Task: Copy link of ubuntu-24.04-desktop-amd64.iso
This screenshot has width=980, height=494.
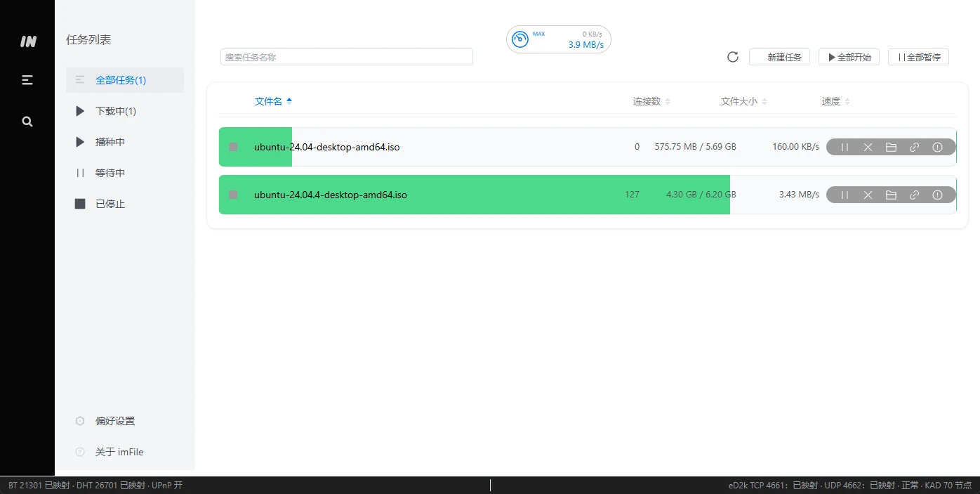Action: click(914, 147)
